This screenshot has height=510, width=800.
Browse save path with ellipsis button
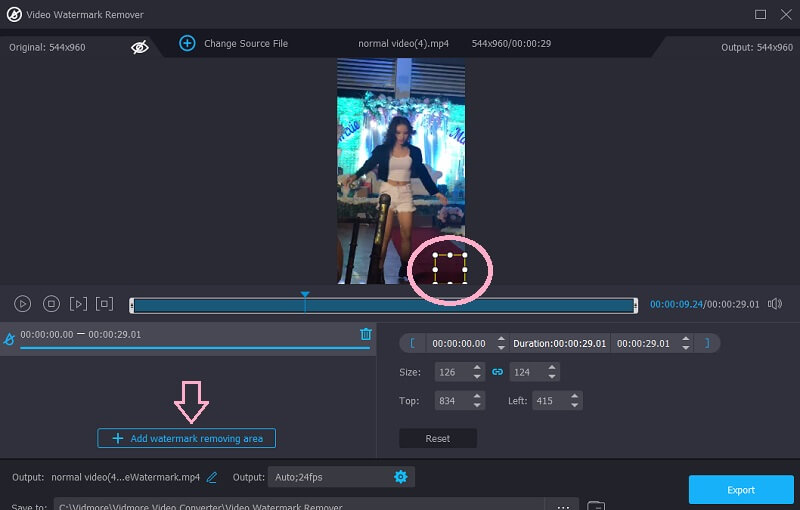click(x=565, y=506)
